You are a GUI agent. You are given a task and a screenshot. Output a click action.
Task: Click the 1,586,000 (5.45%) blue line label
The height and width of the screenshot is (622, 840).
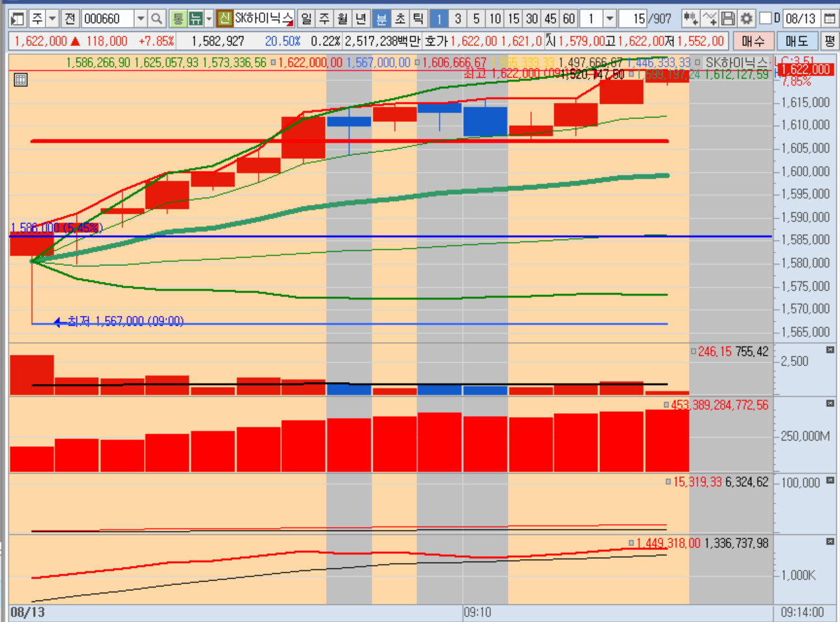[x=56, y=228]
